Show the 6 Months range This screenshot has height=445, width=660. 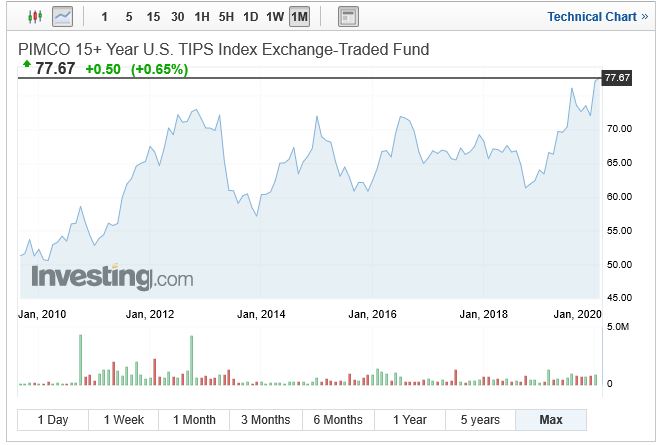pyautogui.click(x=338, y=420)
